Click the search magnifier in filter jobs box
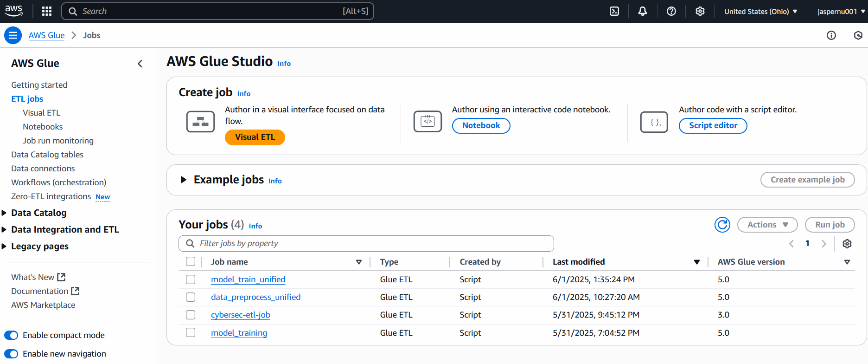The height and width of the screenshot is (364, 868). 190,243
